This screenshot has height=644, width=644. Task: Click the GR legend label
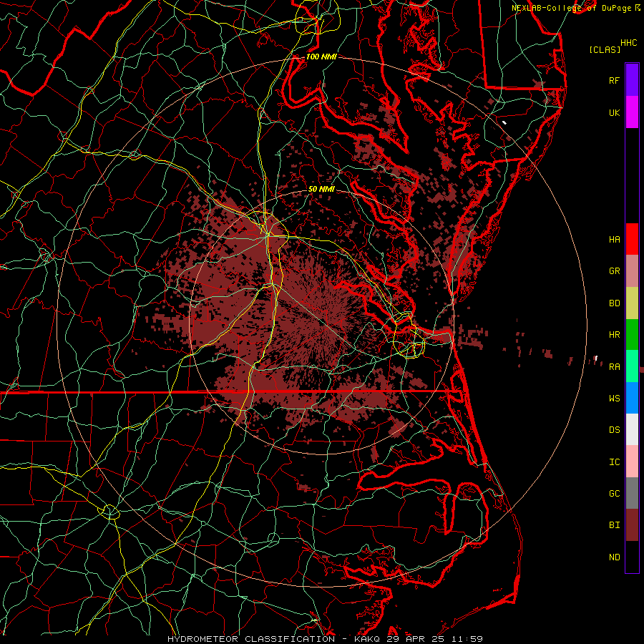[x=614, y=271]
